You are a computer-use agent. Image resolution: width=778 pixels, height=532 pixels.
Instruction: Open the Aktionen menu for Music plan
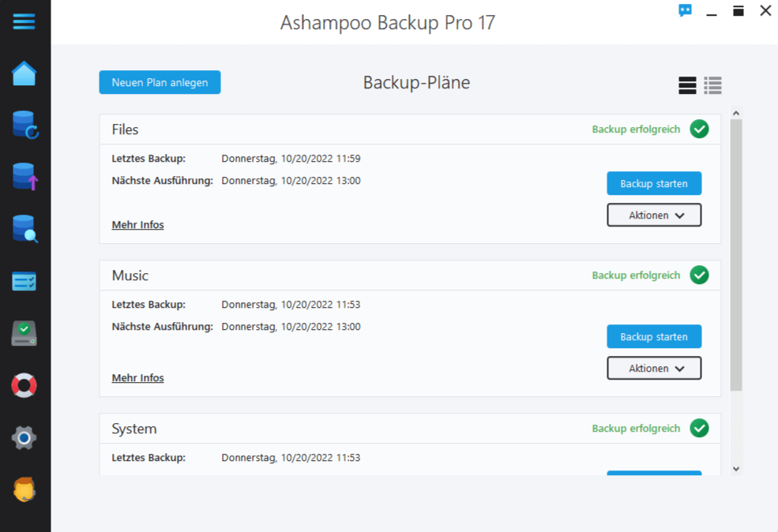click(x=654, y=368)
